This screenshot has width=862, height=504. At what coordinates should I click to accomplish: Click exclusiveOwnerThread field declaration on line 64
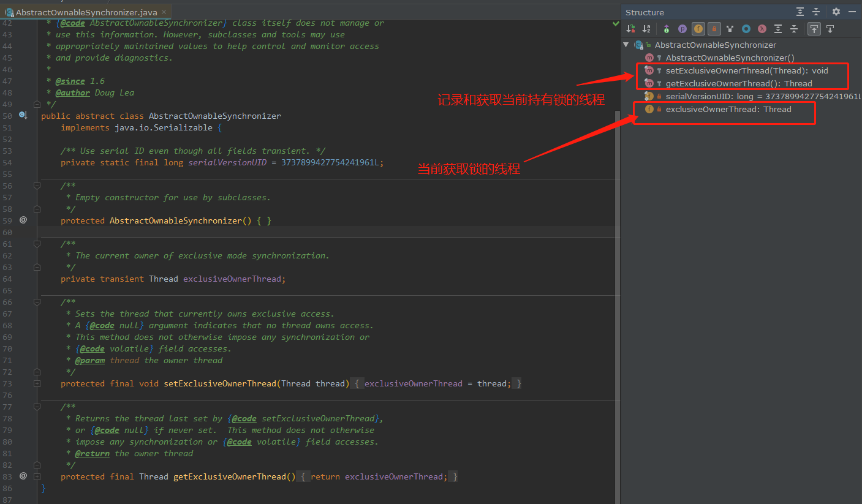pyautogui.click(x=232, y=279)
